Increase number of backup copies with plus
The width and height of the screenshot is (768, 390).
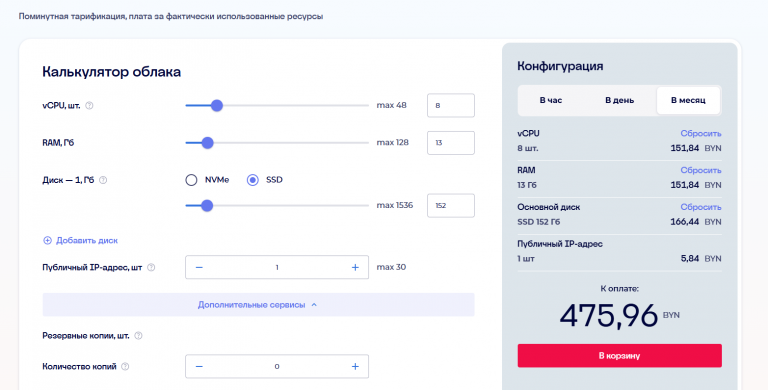(355, 366)
